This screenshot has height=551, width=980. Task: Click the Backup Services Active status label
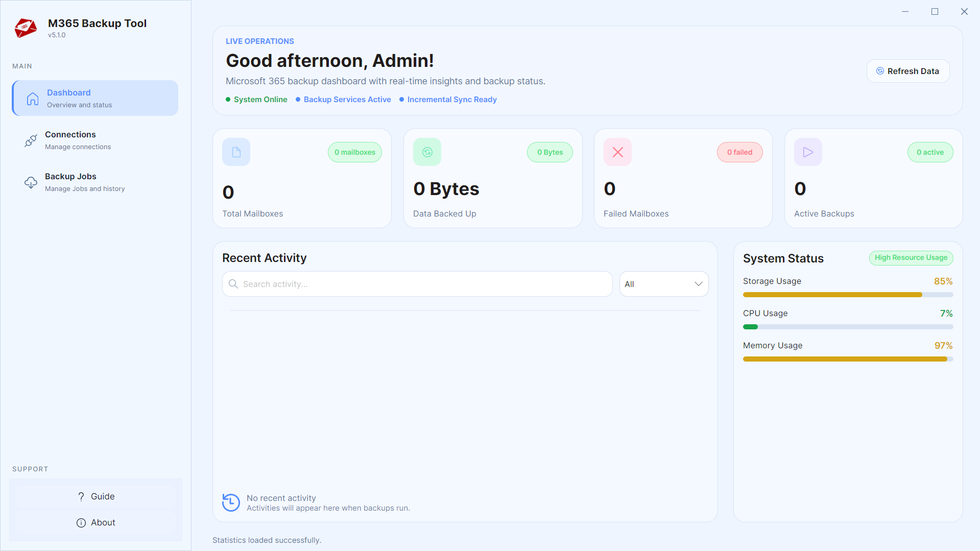tap(347, 100)
